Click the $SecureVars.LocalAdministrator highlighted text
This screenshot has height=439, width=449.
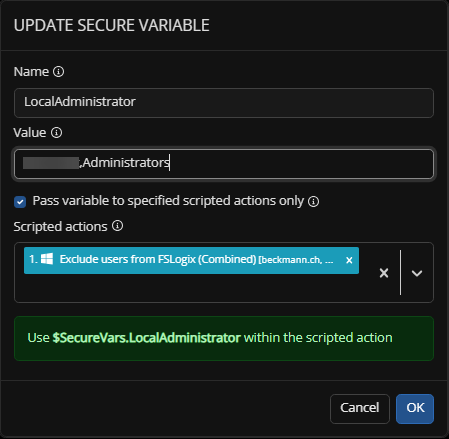(x=146, y=338)
